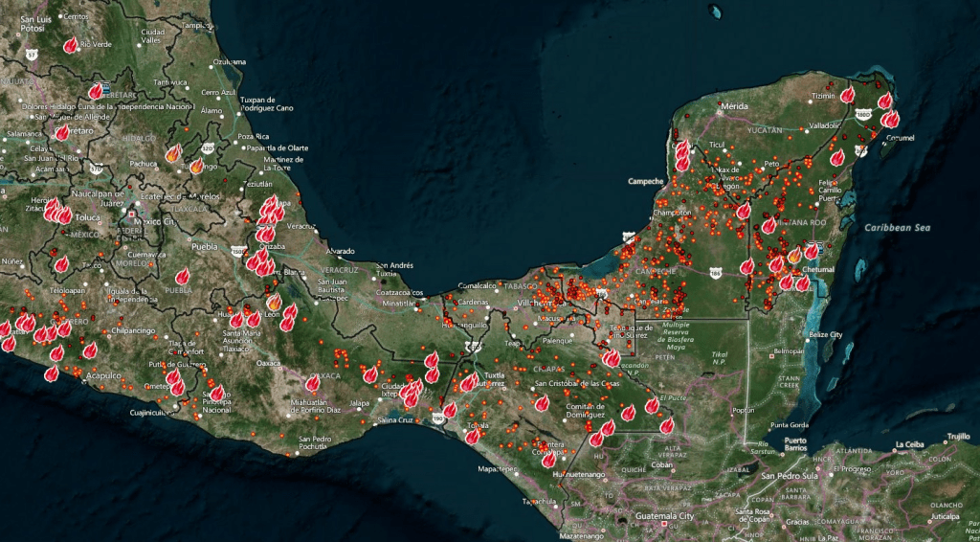Click the Puerto Barrios label

[795, 444]
